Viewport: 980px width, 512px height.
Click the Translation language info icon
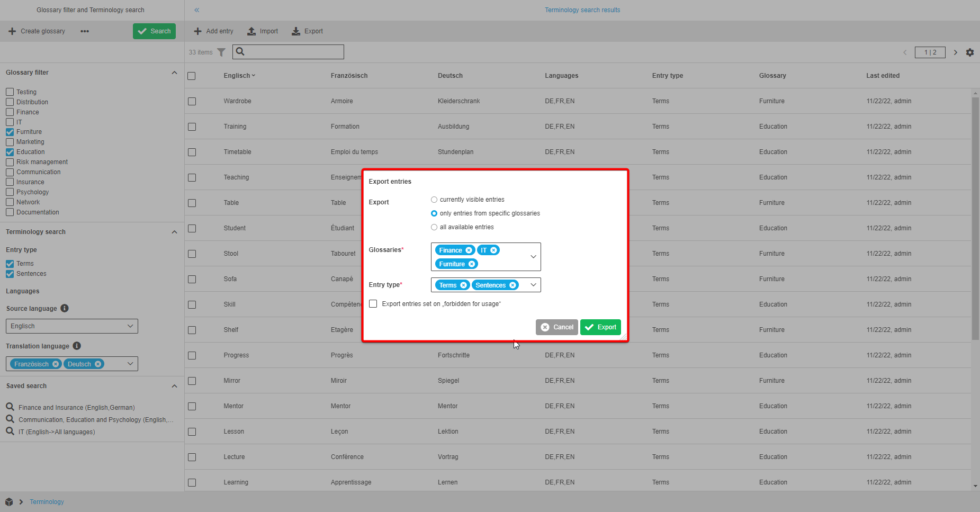77,346
